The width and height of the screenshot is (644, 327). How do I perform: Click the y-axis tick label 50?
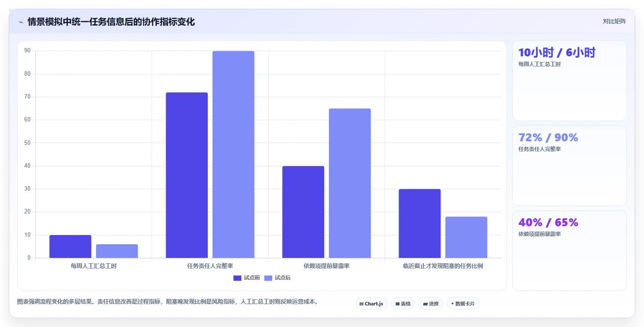pyautogui.click(x=27, y=143)
